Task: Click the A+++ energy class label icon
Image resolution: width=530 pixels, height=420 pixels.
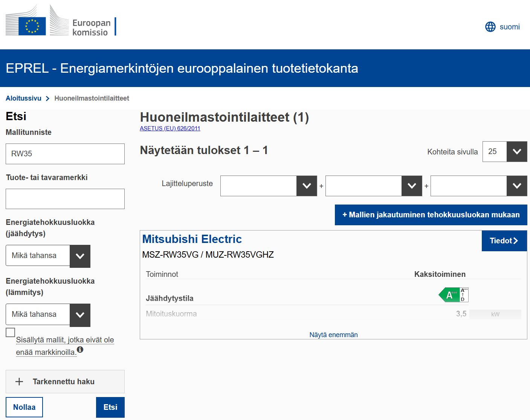Action: pos(454,295)
